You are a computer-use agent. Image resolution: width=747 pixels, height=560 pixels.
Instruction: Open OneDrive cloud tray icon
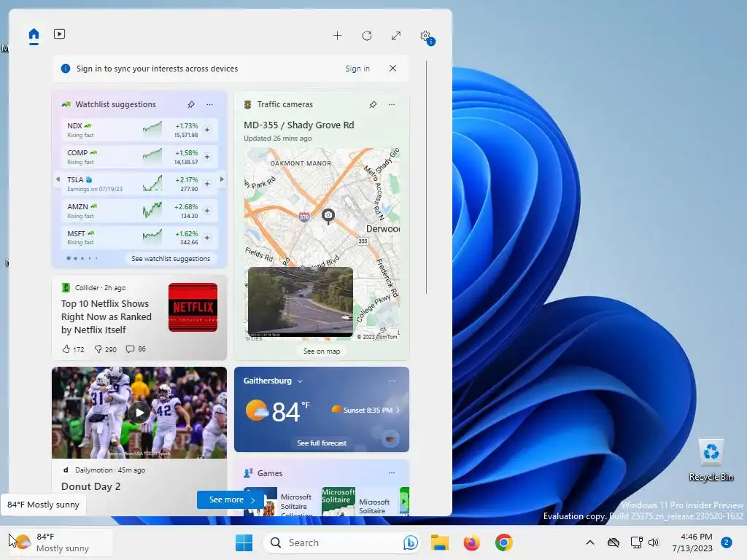pos(614,542)
